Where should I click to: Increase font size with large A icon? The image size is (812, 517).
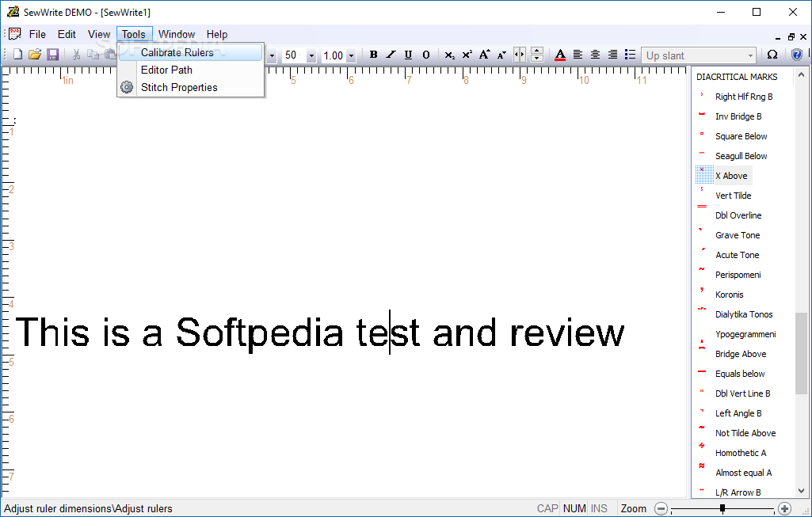click(484, 55)
